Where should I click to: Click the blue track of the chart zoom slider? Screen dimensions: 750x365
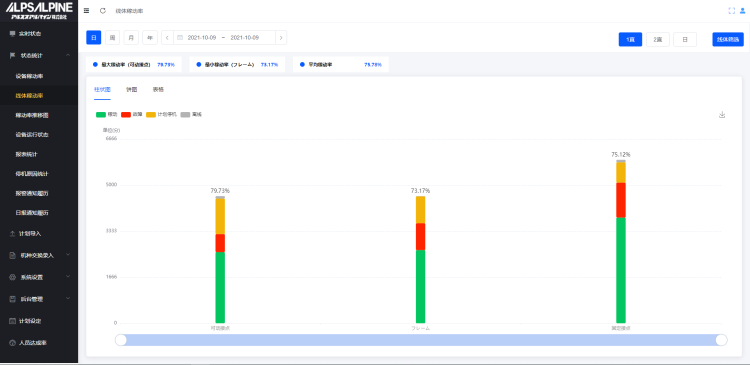(x=421, y=340)
